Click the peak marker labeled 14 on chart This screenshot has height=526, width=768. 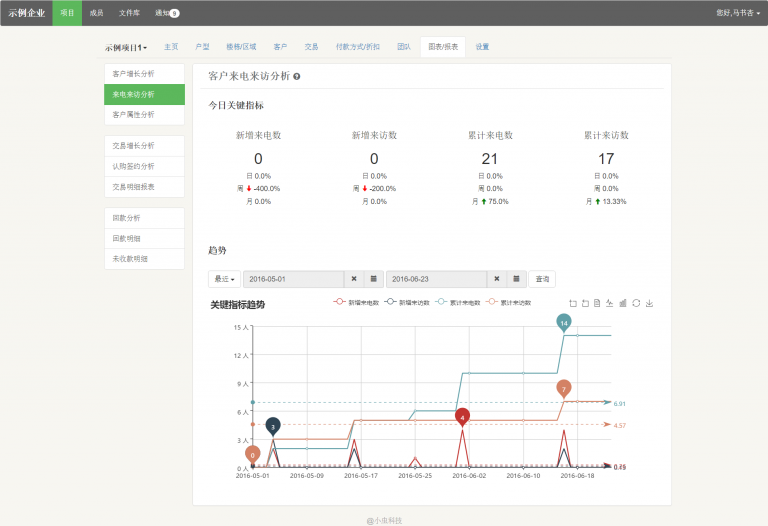[564, 323]
